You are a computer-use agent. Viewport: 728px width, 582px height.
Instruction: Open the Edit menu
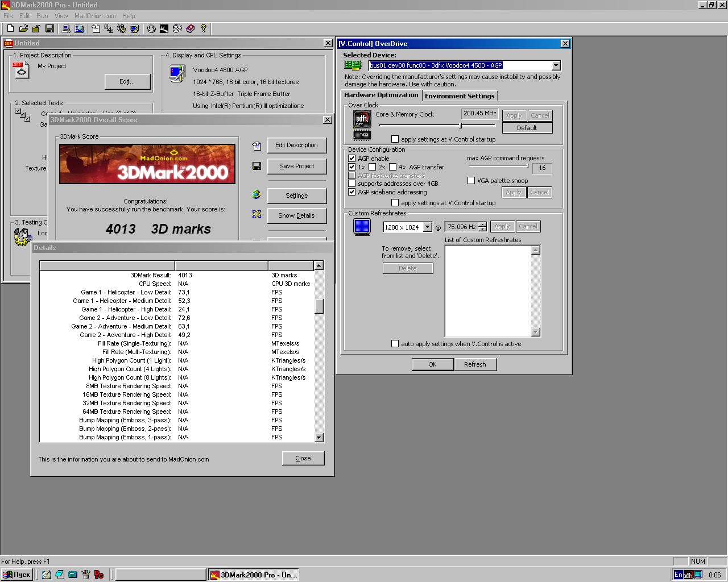(x=24, y=16)
